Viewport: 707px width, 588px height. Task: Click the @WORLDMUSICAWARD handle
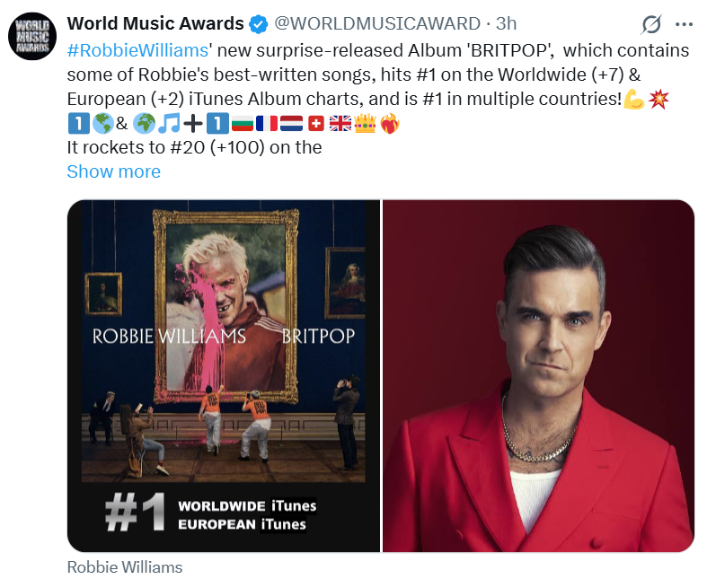tap(377, 23)
